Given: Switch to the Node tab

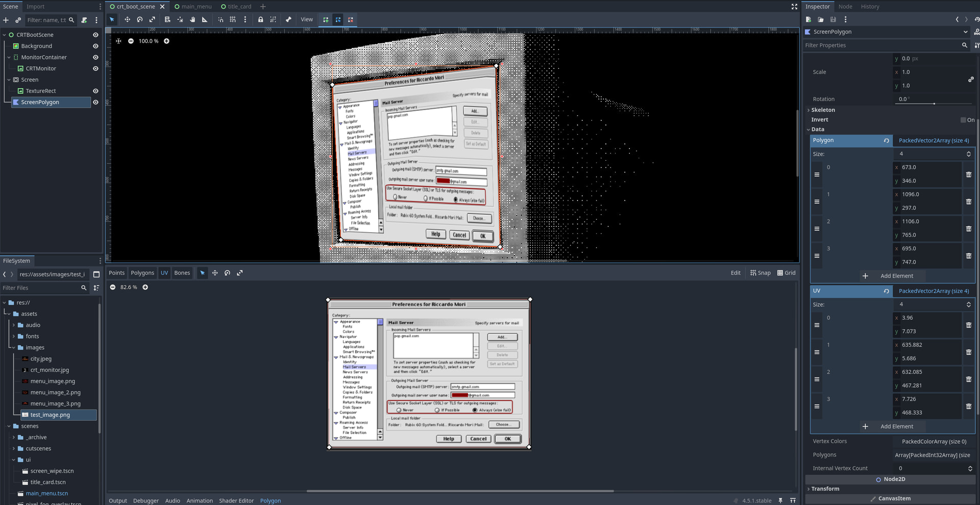Looking at the screenshot, I should [x=845, y=7].
